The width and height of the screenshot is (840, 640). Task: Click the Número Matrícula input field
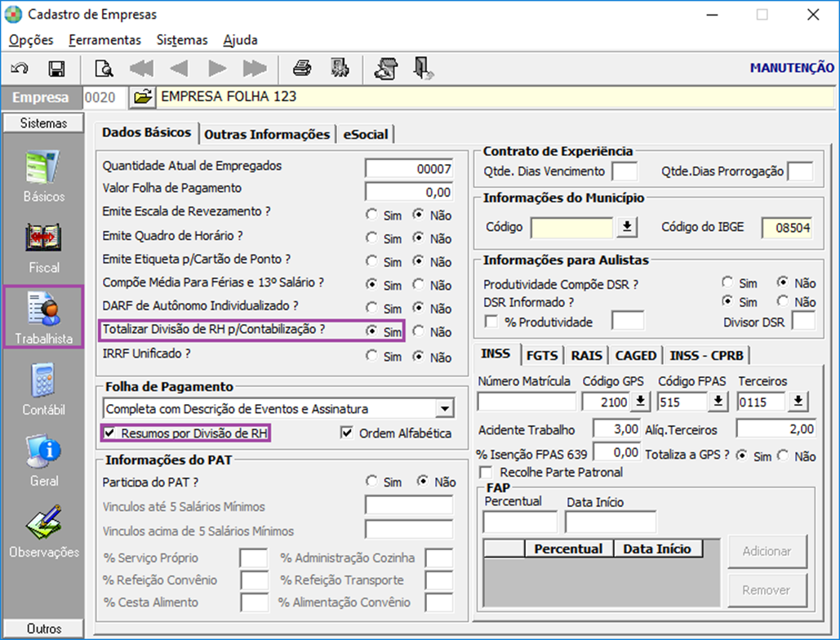527,401
